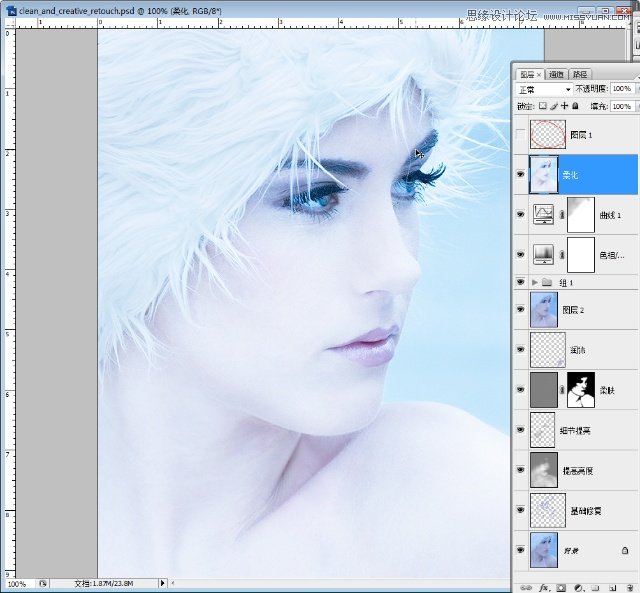
Task: Hide the 柔肤 layer
Action: 520,389
